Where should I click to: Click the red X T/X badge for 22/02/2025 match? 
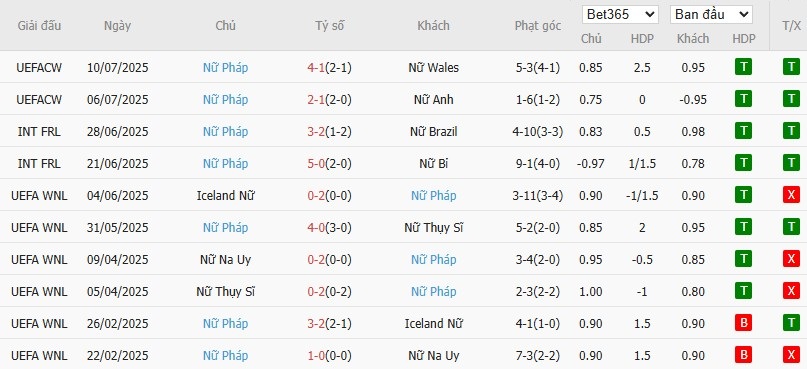[x=791, y=355]
